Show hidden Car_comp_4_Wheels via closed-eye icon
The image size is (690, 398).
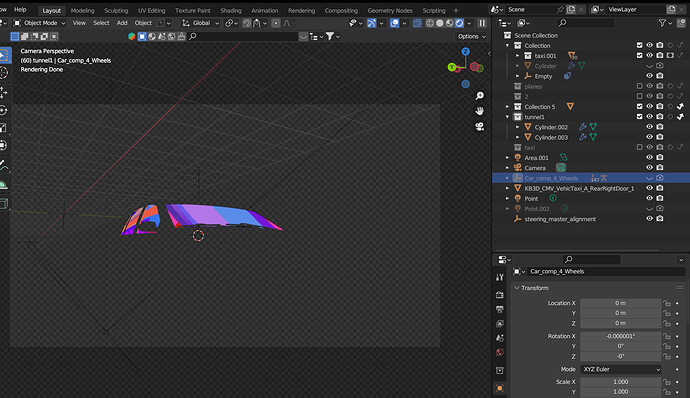(649, 178)
